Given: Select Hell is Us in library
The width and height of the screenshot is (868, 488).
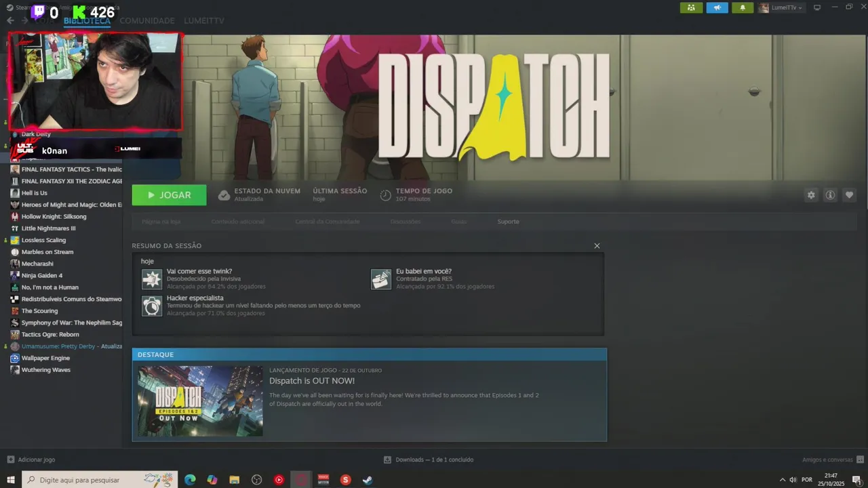Looking at the screenshot, I should [34, 193].
